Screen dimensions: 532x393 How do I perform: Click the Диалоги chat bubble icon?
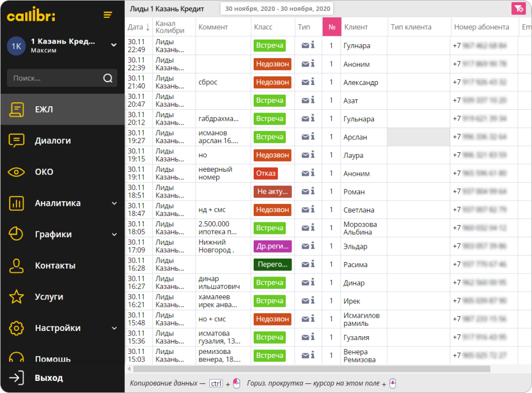point(17,140)
